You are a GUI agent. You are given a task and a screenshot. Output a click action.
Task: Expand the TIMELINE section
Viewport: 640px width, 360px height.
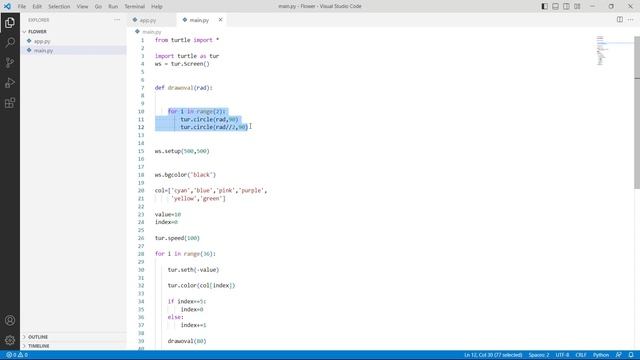click(38, 346)
